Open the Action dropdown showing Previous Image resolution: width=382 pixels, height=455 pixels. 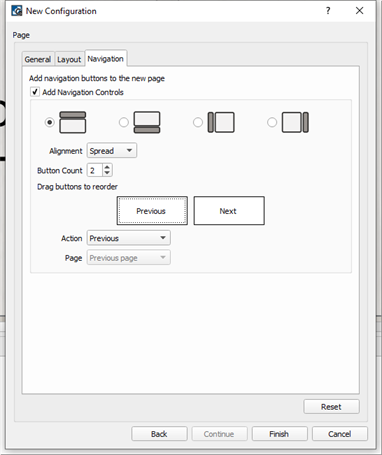tap(129, 238)
